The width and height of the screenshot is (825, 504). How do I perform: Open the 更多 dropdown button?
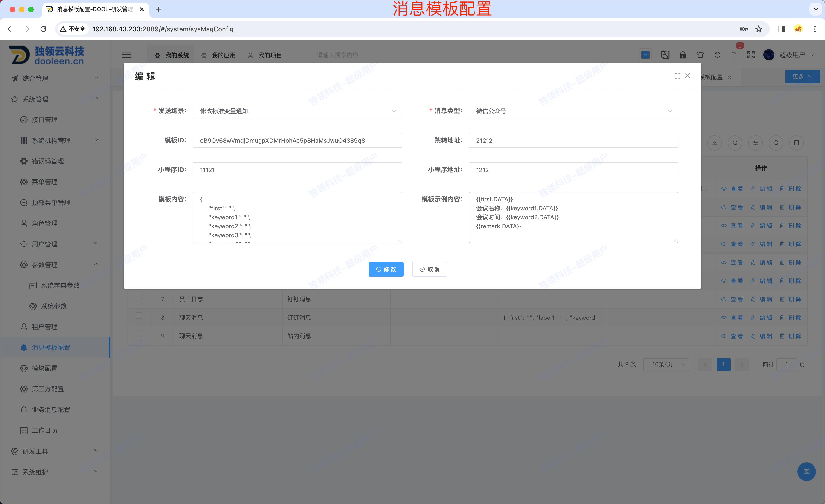803,77
